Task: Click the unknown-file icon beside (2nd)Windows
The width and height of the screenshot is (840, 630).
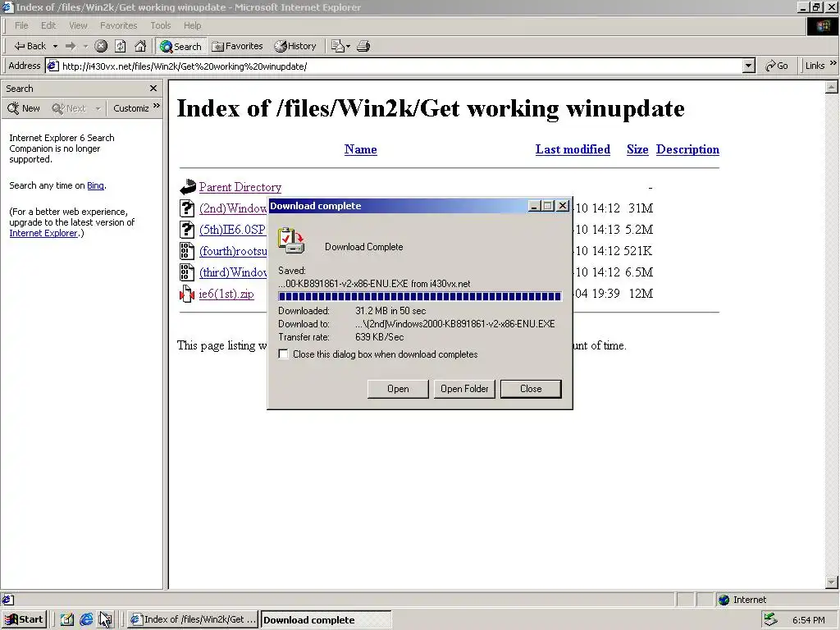Action: click(186, 208)
